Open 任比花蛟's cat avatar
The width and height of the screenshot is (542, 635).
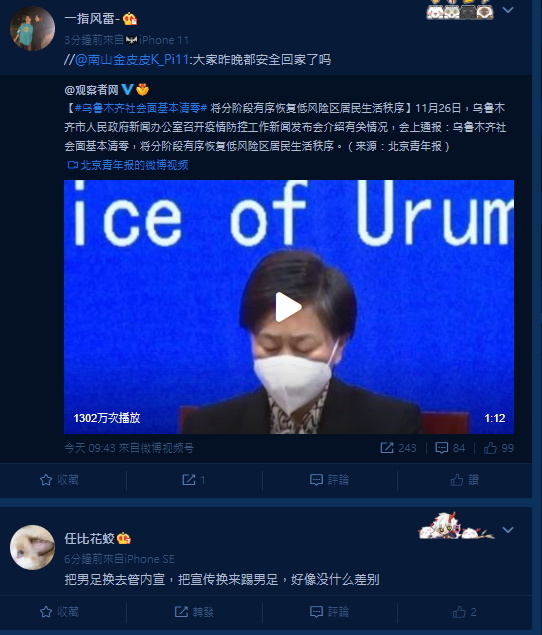coord(32,548)
